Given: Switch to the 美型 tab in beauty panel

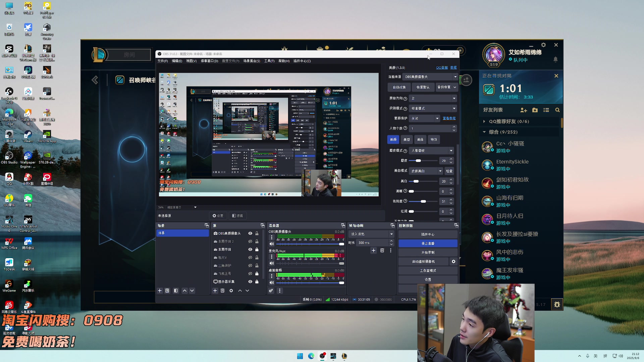Looking at the screenshot, I should (x=407, y=139).
